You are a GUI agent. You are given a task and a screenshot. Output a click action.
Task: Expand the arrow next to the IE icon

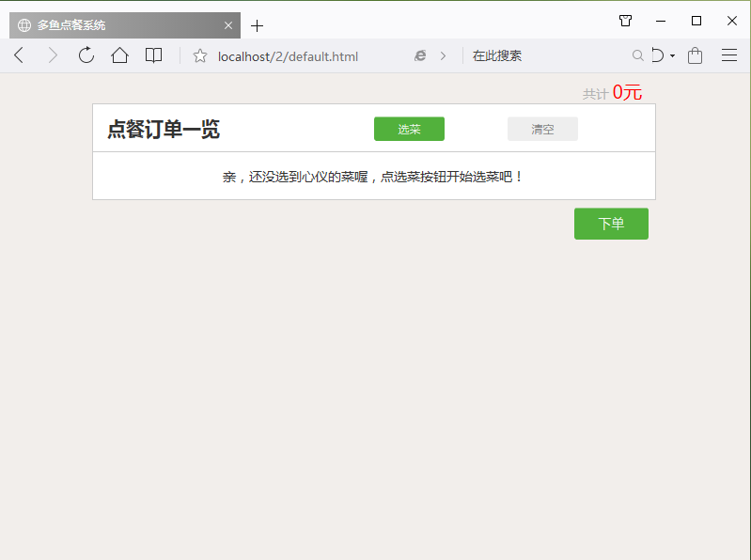pos(443,56)
